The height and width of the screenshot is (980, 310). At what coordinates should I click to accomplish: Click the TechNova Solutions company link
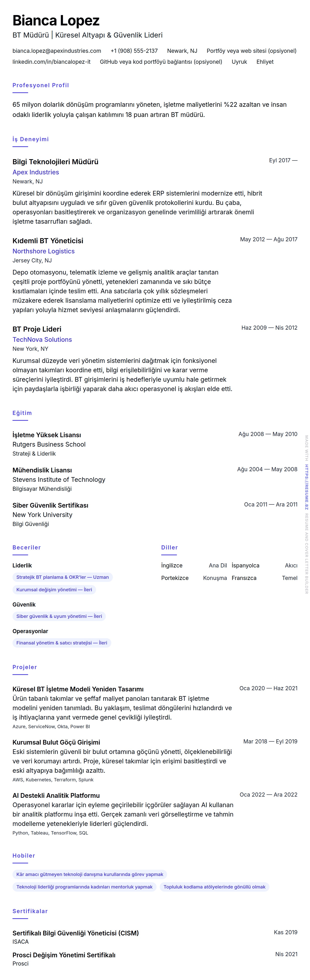click(x=42, y=339)
